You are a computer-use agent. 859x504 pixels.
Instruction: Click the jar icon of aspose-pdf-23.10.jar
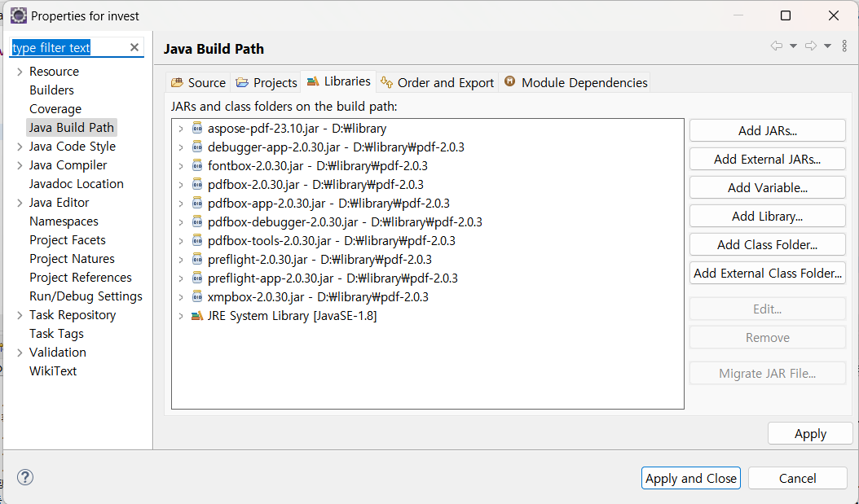(x=197, y=129)
